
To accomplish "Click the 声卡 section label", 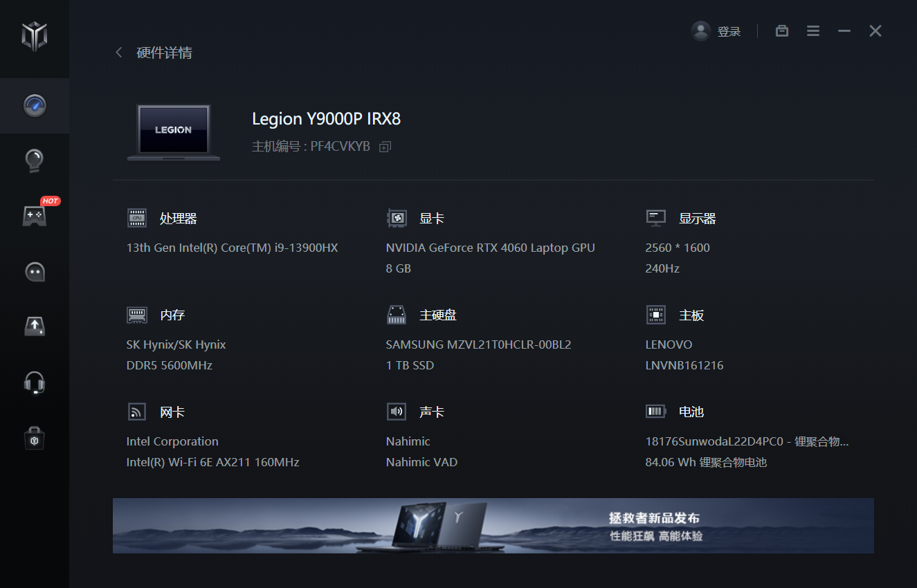I will pos(432,412).
